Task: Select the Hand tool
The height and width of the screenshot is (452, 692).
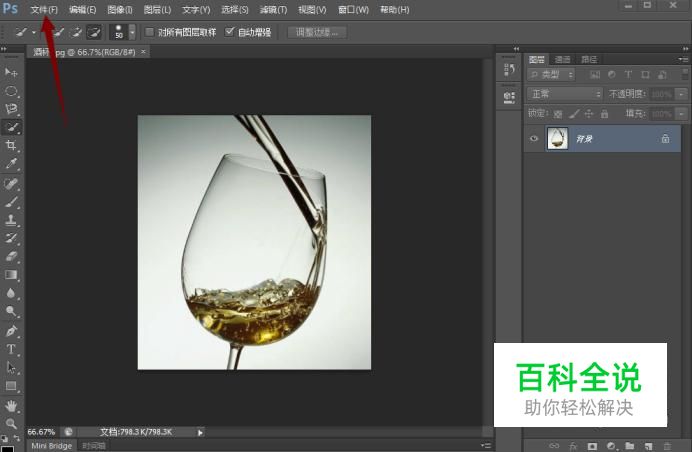Action: (x=11, y=405)
